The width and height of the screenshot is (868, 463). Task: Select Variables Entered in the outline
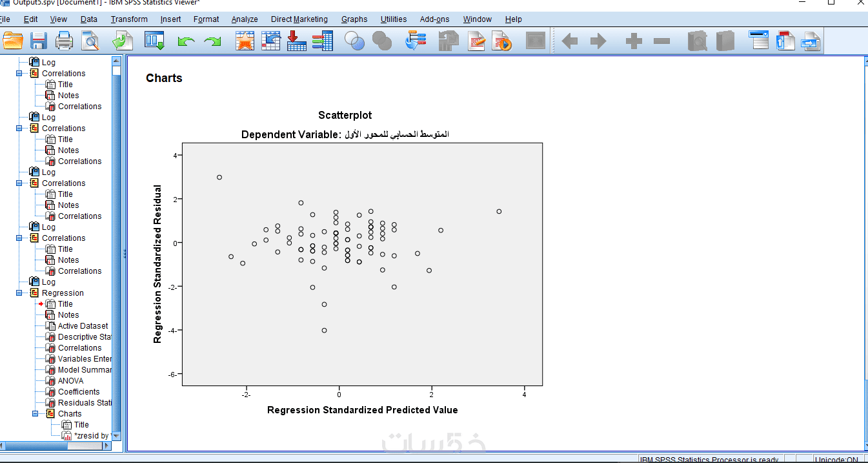tap(85, 359)
